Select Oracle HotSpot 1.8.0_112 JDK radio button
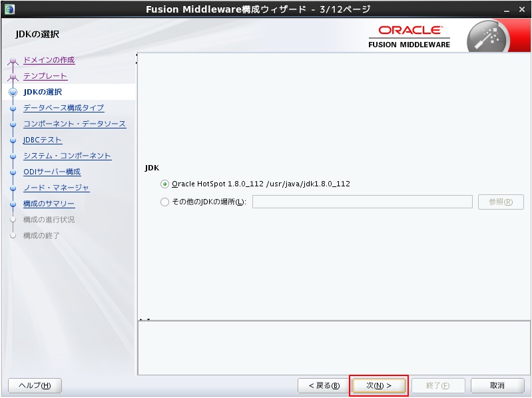The width and height of the screenshot is (532, 398). pos(164,184)
